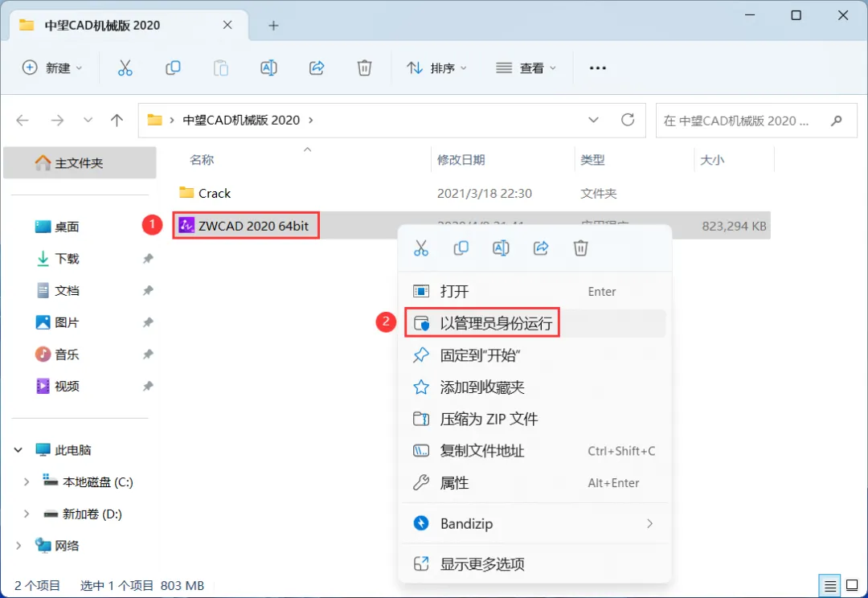Screen dimensions: 868x598
Task: Click the Rename icon in the context menu
Action: [501, 248]
